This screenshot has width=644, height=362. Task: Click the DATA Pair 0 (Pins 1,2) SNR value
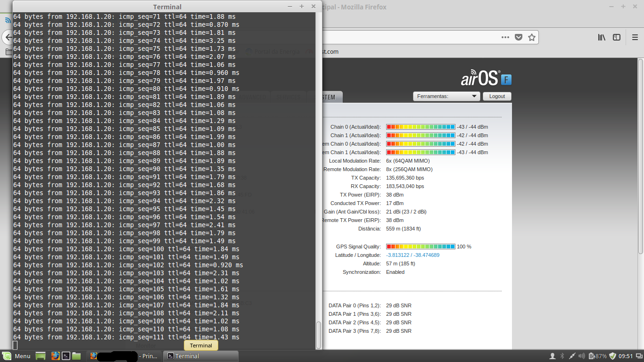[399, 305]
